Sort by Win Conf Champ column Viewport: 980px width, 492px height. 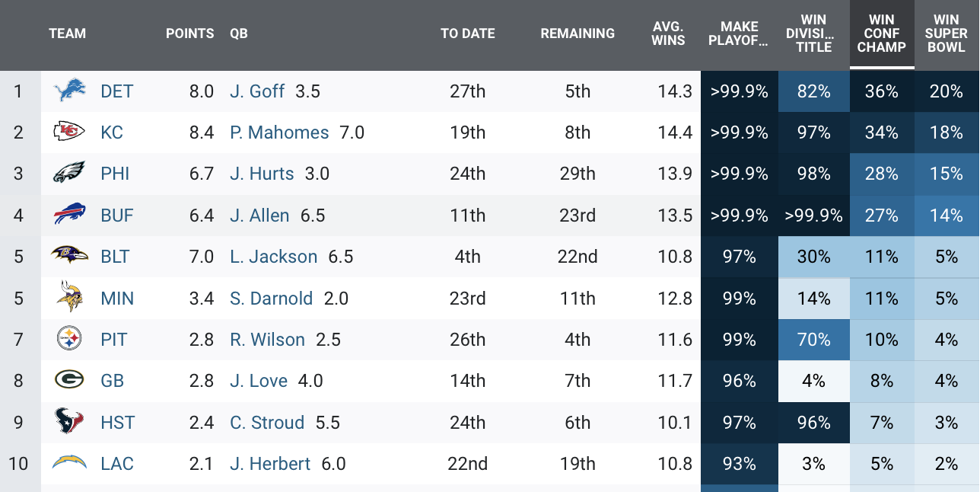[x=881, y=34]
